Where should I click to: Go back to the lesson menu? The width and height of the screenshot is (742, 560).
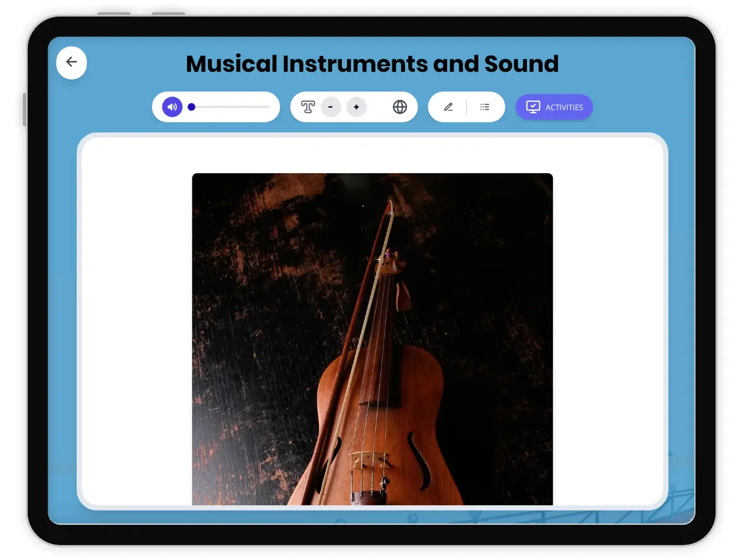click(x=71, y=62)
